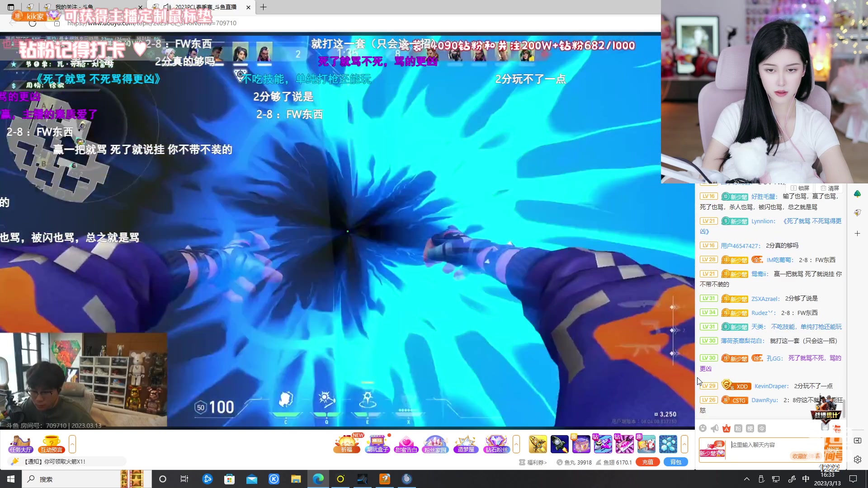The width and height of the screenshot is (868, 488).
Task: Close the 2023PCL春季赛 browser tab
Action: 248,7
